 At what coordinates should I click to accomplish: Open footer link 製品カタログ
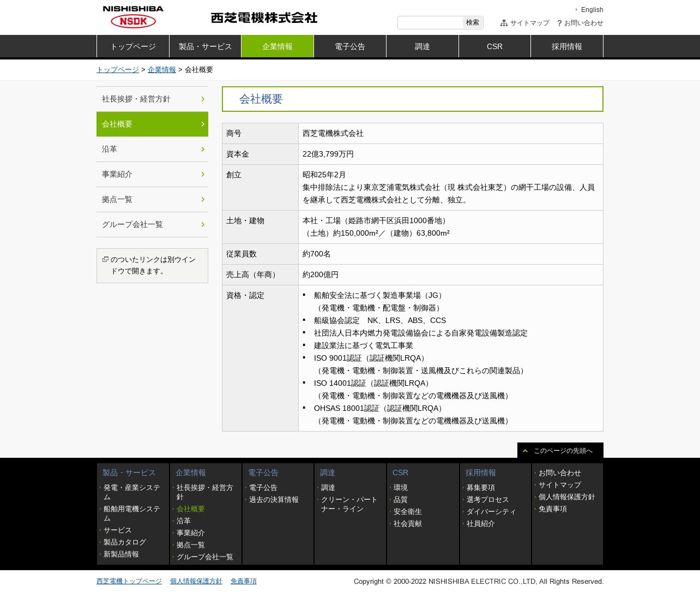pyautogui.click(x=125, y=542)
